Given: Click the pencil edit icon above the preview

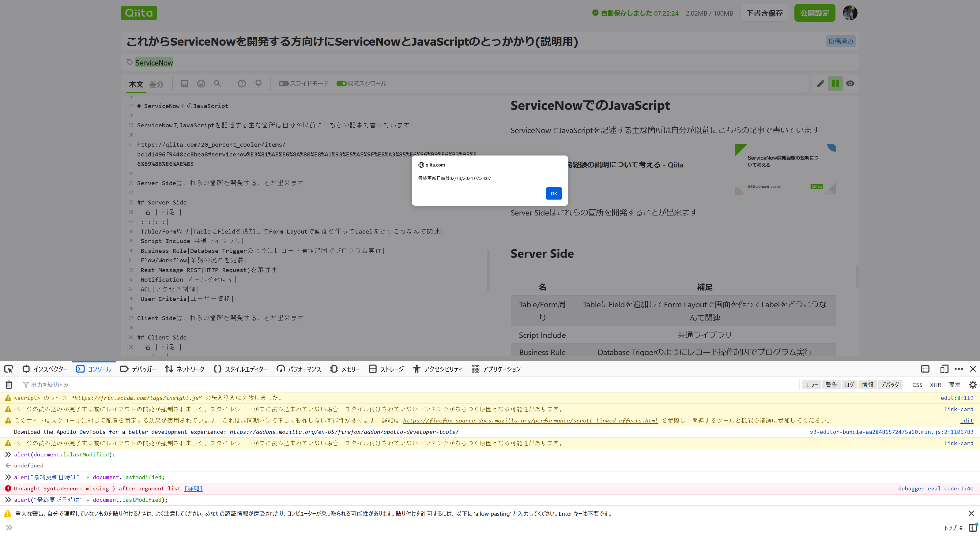Looking at the screenshot, I should click(x=820, y=83).
